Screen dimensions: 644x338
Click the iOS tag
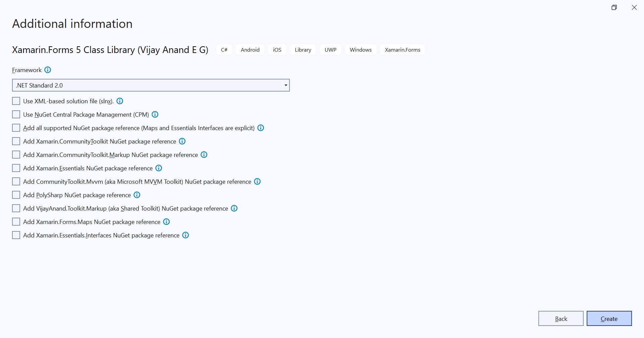coord(277,50)
